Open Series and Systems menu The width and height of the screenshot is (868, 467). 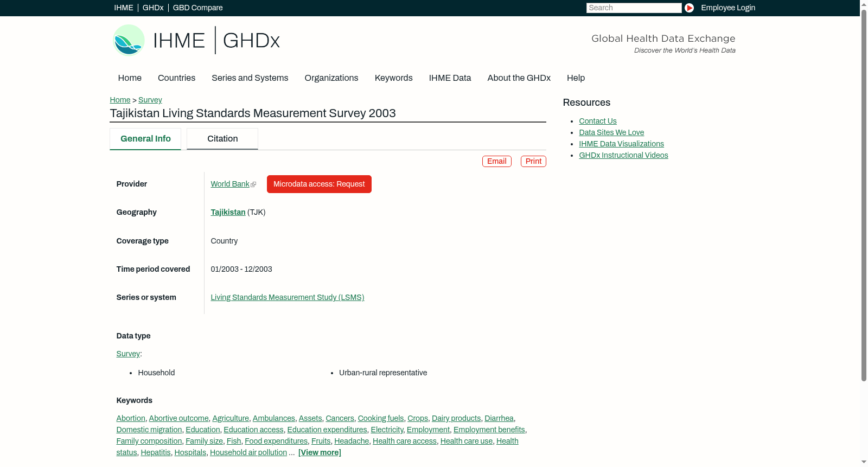pos(250,78)
